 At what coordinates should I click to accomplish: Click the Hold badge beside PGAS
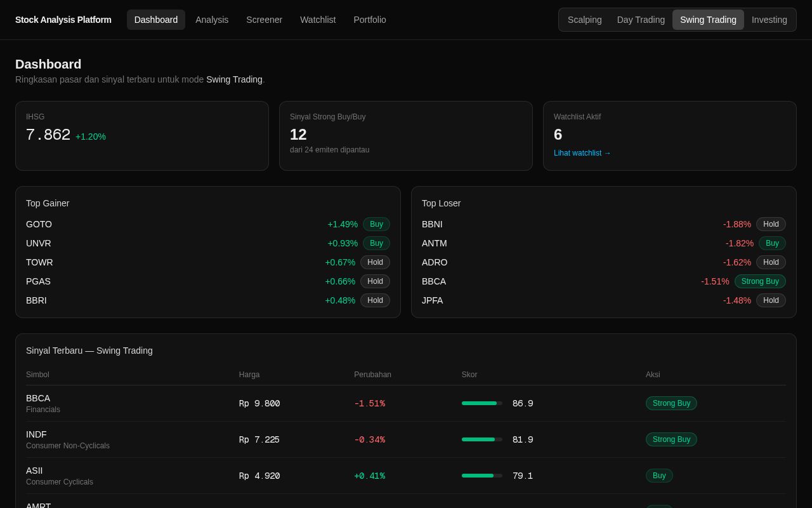coord(375,281)
